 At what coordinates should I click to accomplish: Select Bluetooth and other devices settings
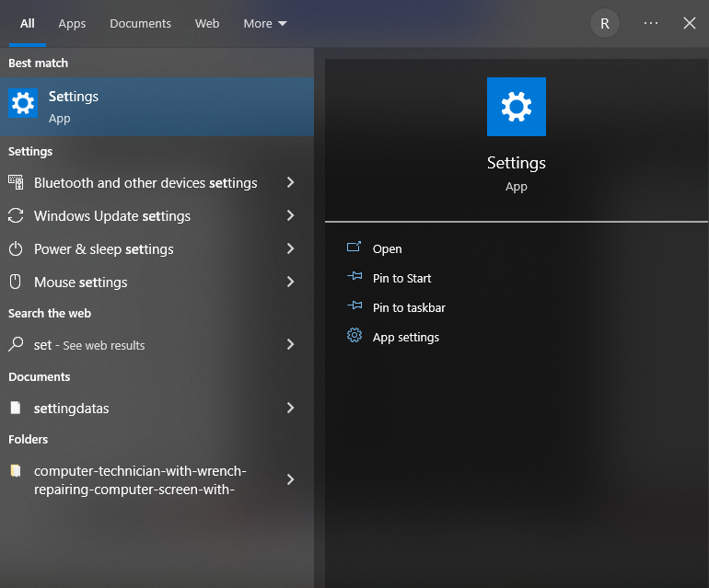157,182
